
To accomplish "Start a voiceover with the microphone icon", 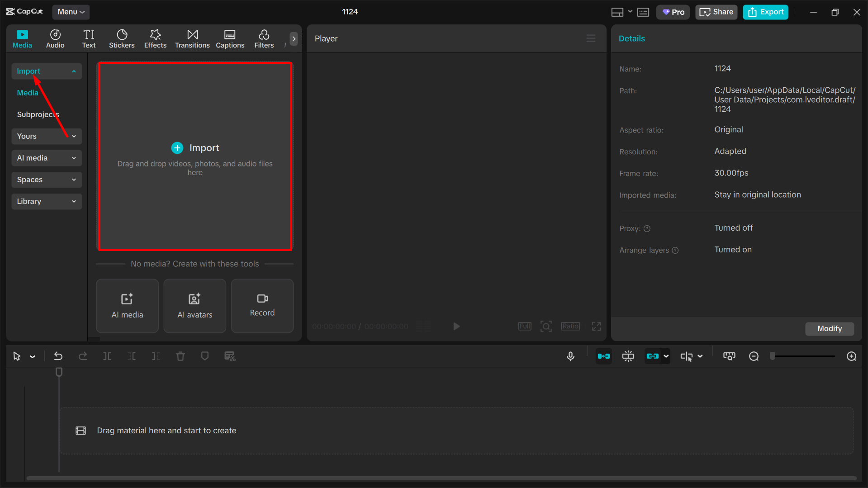I will click(570, 356).
